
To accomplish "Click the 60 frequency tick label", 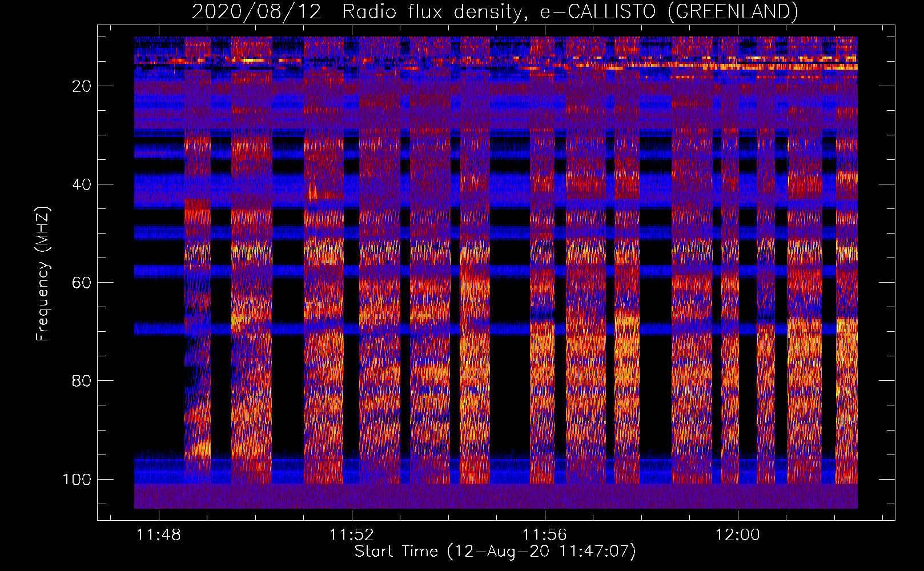I will point(81,283).
